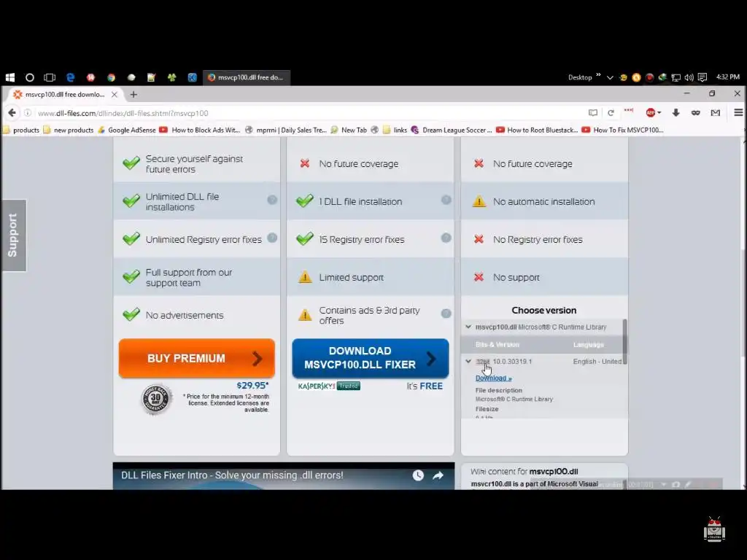This screenshot has width=747, height=560.
Task: Click 'Wiki content for msvcp100.dll' heading
Action: click(x=524, y=472)
